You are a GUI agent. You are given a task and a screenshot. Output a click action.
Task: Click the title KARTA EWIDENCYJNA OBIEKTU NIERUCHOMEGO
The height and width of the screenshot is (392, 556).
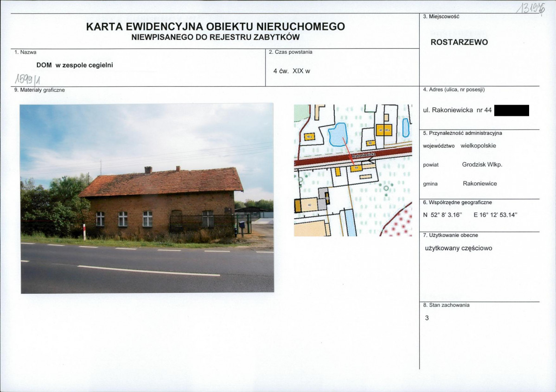(x=215, y=26)
